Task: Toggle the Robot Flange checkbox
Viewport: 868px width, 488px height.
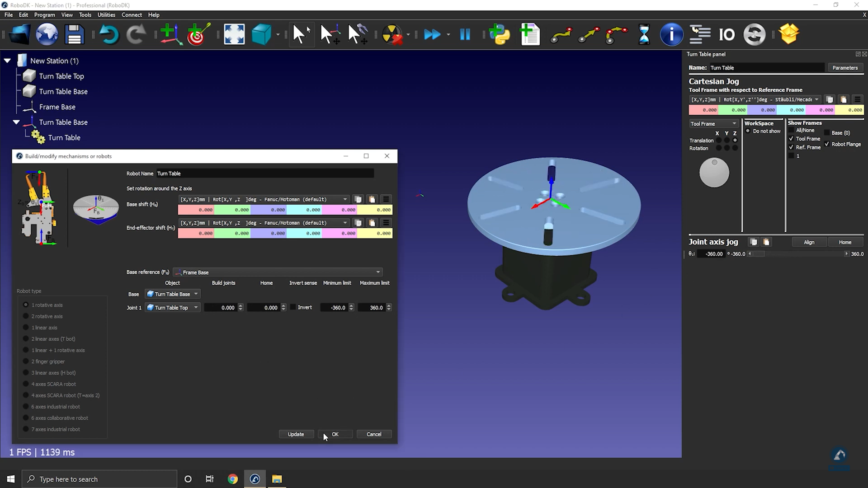Action: point(827,144)
